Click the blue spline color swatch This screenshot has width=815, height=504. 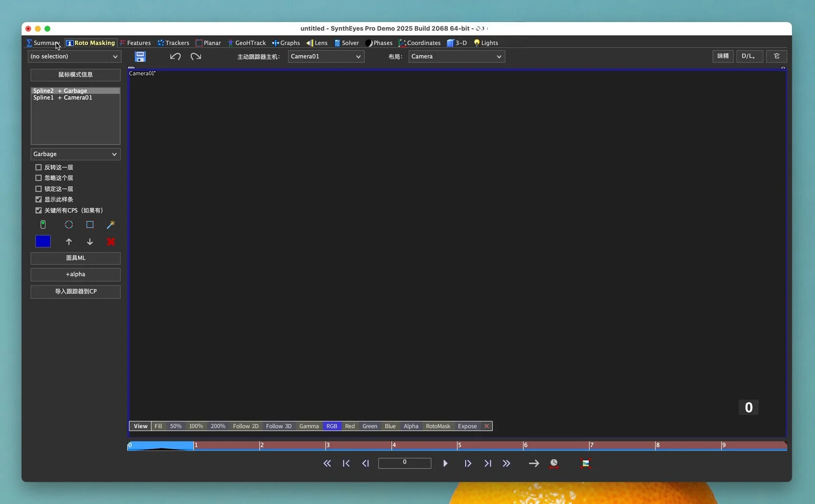43,242
